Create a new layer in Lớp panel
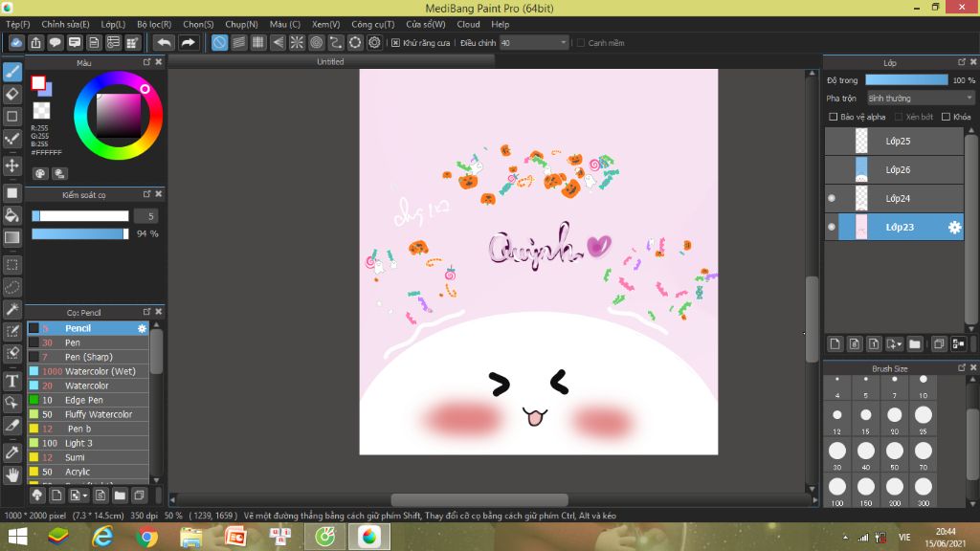 click(x=835, y=343)
